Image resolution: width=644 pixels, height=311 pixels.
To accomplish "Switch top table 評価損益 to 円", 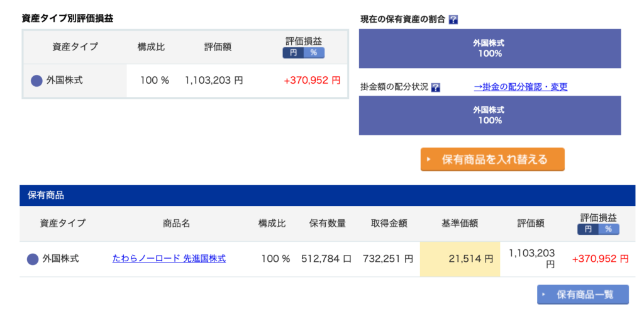I will pos(293,53).
